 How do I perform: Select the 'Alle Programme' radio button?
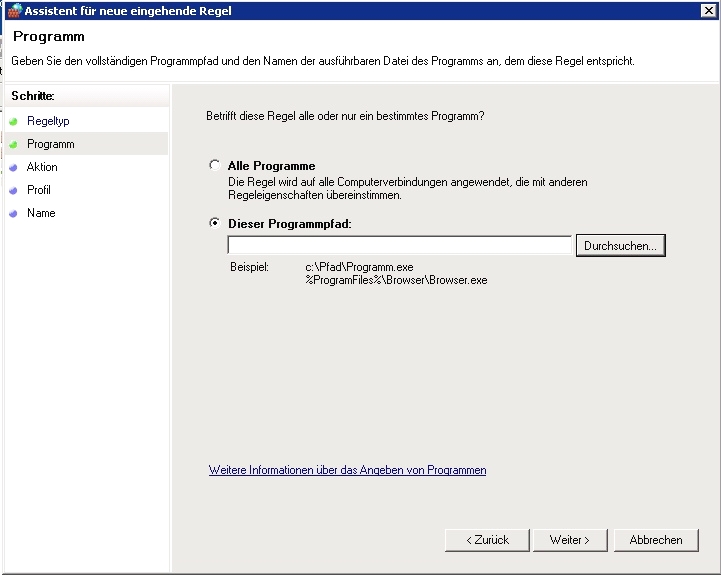[x=215, y=165]
